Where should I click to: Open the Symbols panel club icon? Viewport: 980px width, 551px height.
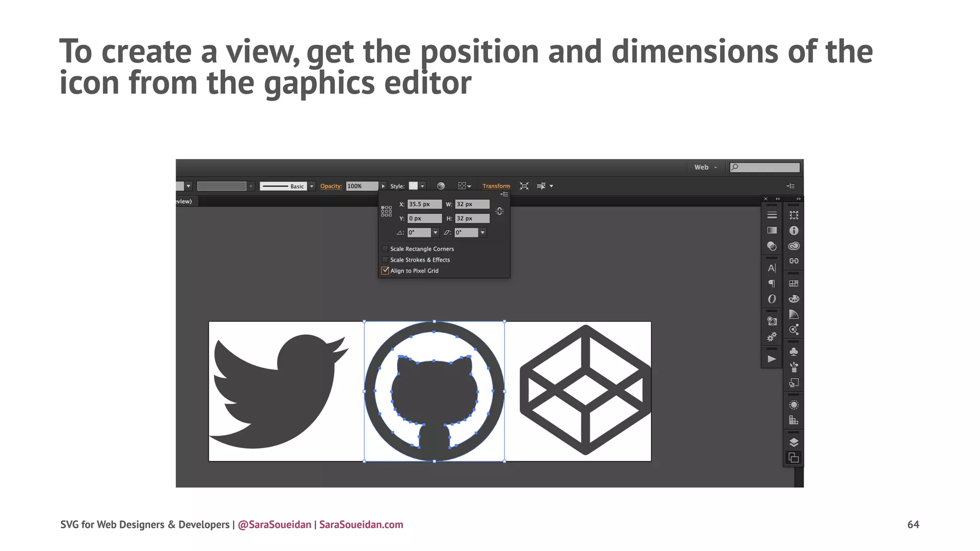point(793,352)
